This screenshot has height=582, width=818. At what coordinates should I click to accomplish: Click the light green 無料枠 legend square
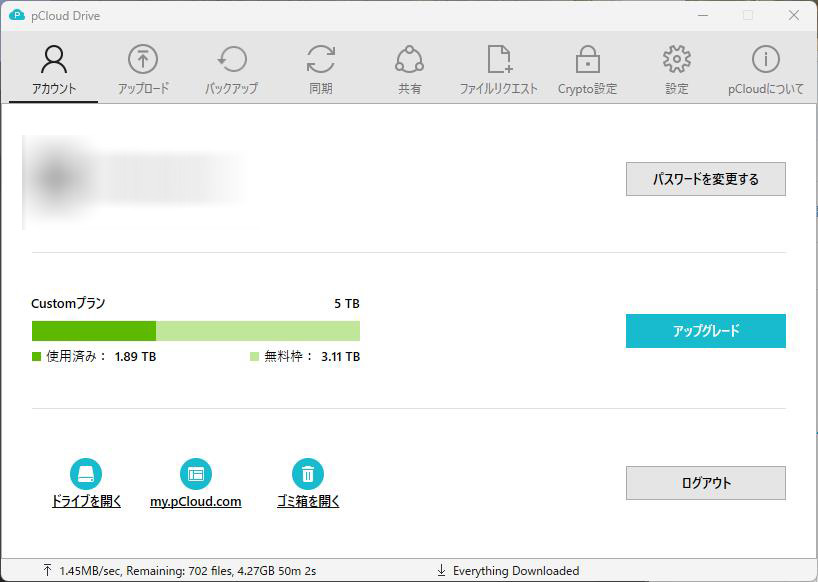coord(255,357)
